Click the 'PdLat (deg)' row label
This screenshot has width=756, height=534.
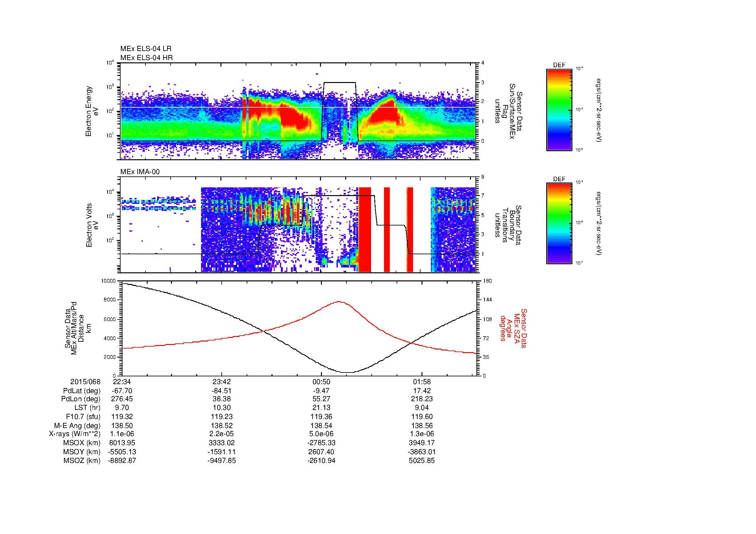[x=82, y=391]
